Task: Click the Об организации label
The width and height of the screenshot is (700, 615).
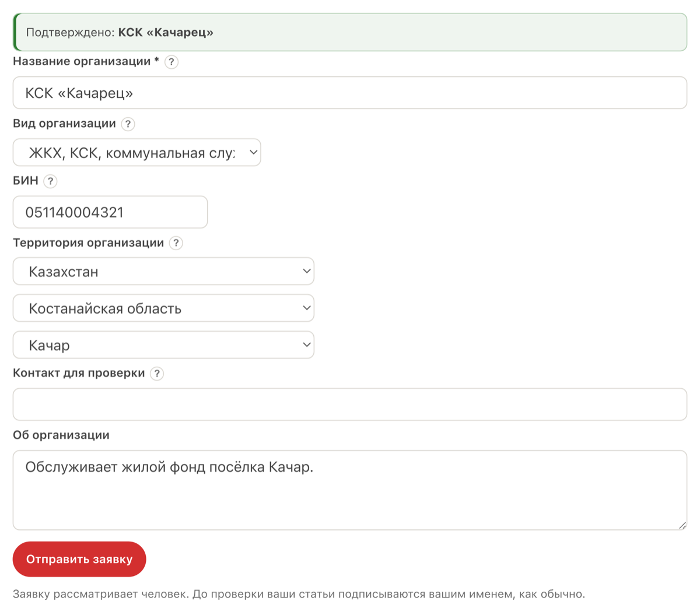Action: tap(61, 435)
